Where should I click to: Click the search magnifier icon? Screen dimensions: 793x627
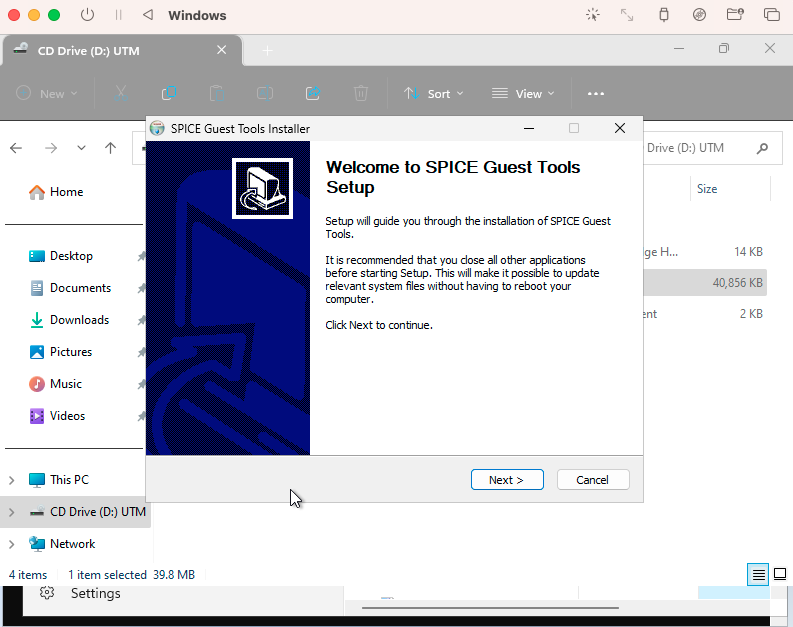762,148
